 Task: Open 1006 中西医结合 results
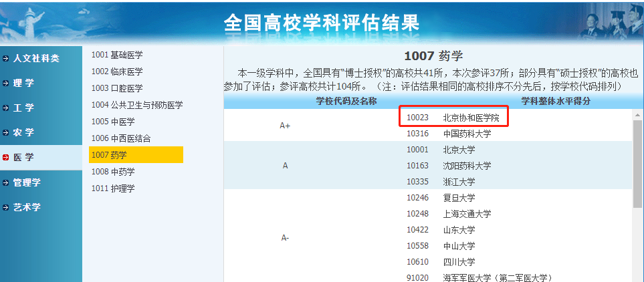tap(121, 138)
